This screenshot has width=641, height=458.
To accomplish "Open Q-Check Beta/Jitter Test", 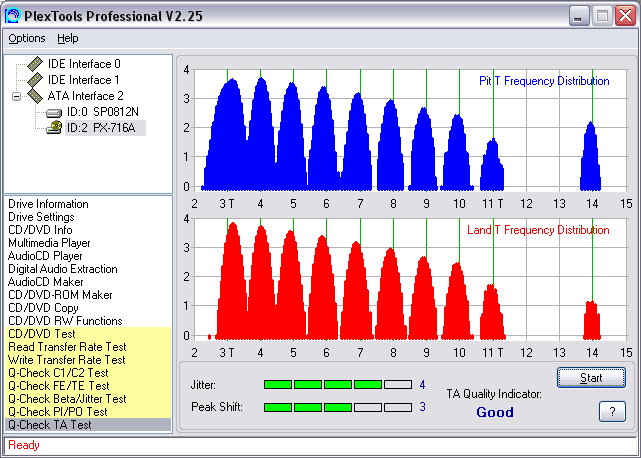I will click(88, 399).
